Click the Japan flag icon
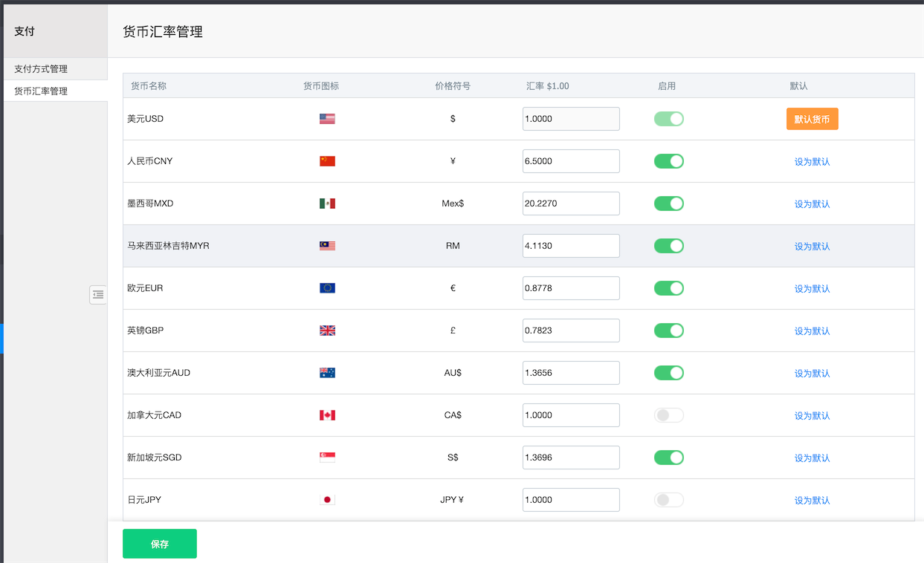This screenshot has width=924, height=563. (327, 500)
